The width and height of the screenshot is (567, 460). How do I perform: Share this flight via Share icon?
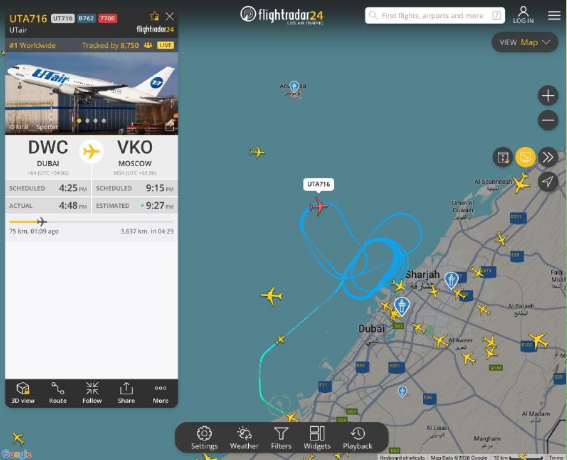coord(126,393)
